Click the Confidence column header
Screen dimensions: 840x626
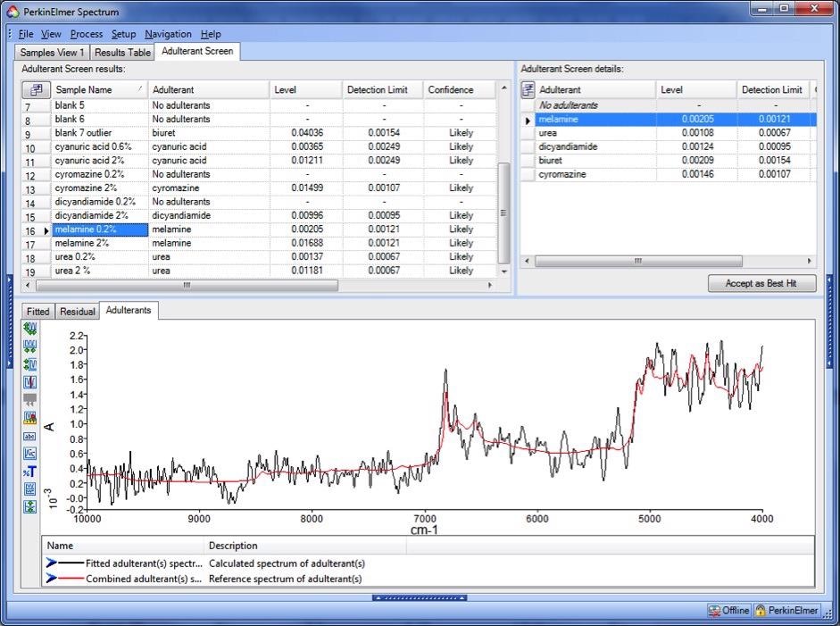(x=460, y=89)
